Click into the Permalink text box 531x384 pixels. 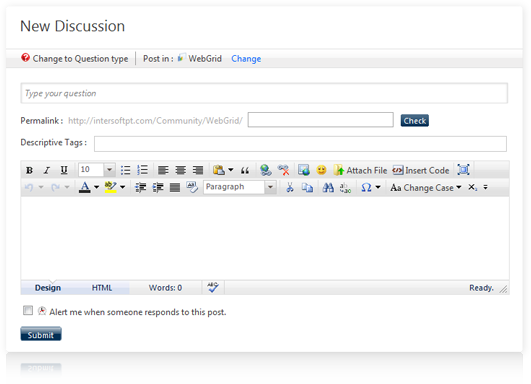pyautogui.click(x=320, y=120)
